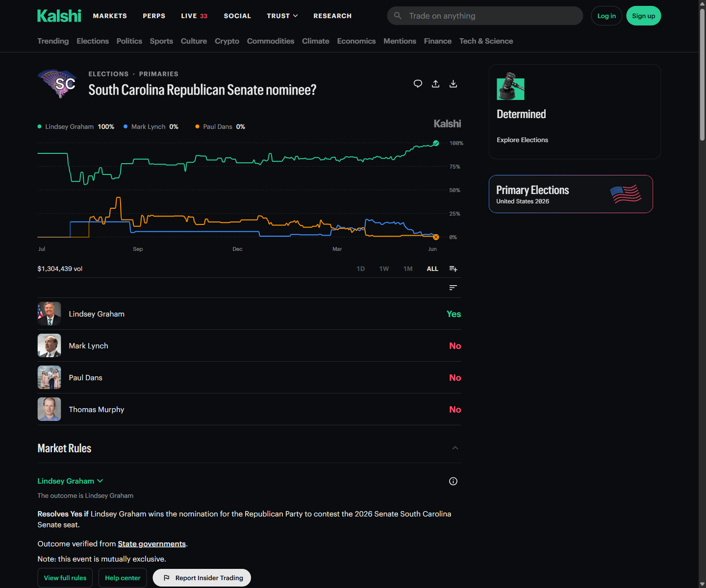The image size is (706, 588).
Task: Click Mark Lynch's portrait photo
Action: pyautogui.click(x=49, y=345)
